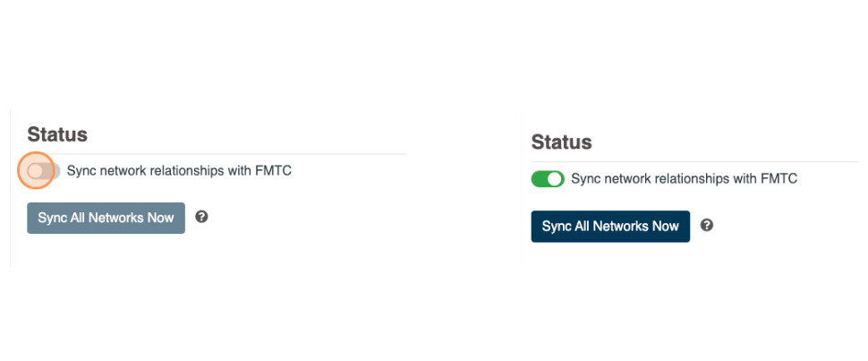Click the label text next to the green toggle
The width and height of the screenshot is (868, 361).
tap(684, 179)
